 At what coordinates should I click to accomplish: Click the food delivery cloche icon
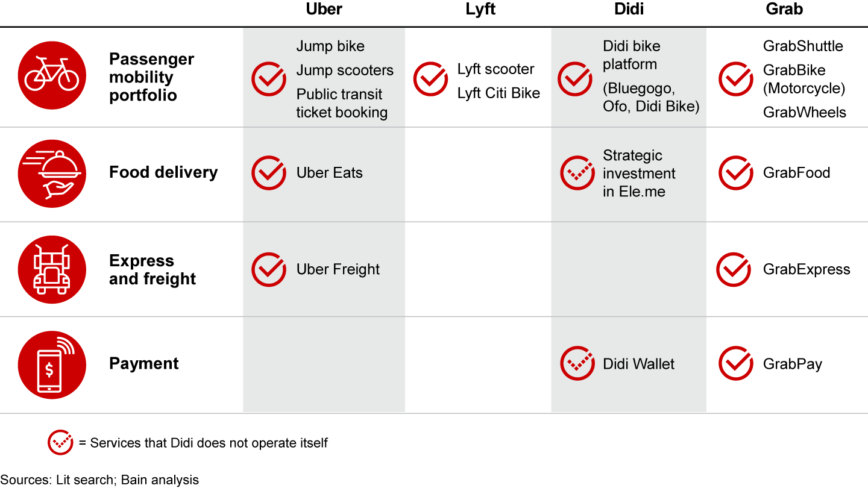click(52, 174)
